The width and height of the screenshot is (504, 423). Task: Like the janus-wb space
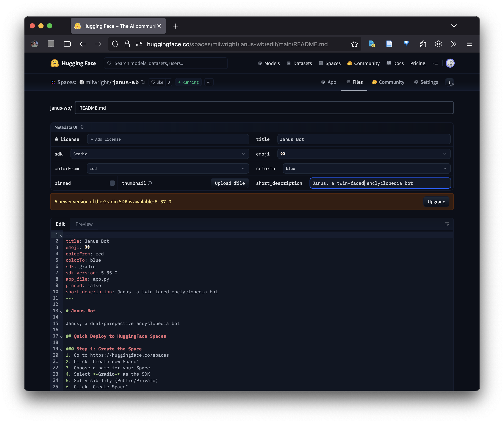(157, 82)
